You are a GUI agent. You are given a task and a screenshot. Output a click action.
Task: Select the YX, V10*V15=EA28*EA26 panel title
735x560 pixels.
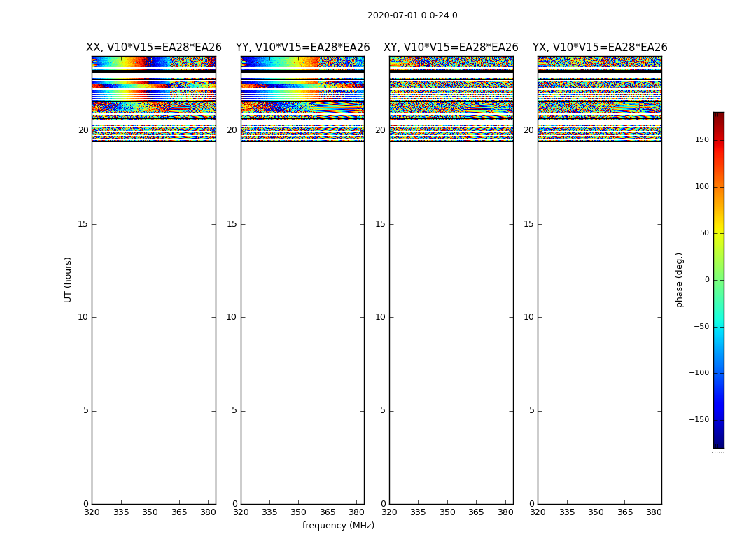click(599, 48)
